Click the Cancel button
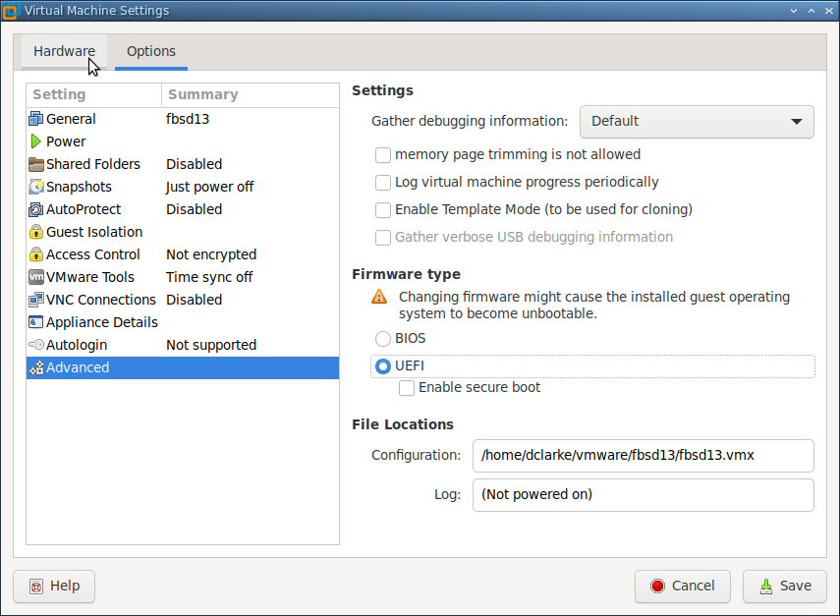Screen dimensions: 840x616 pos(683,586)
